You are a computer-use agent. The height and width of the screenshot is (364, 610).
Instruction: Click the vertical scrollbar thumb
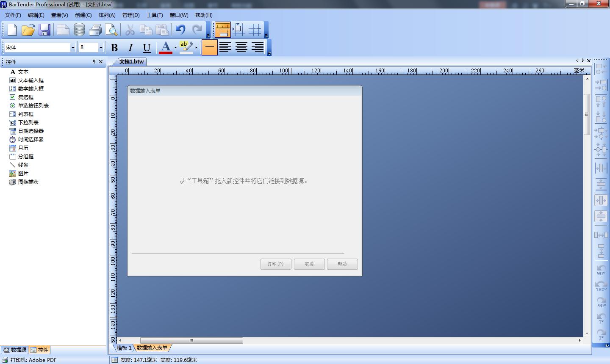click(x=587, y=114)
